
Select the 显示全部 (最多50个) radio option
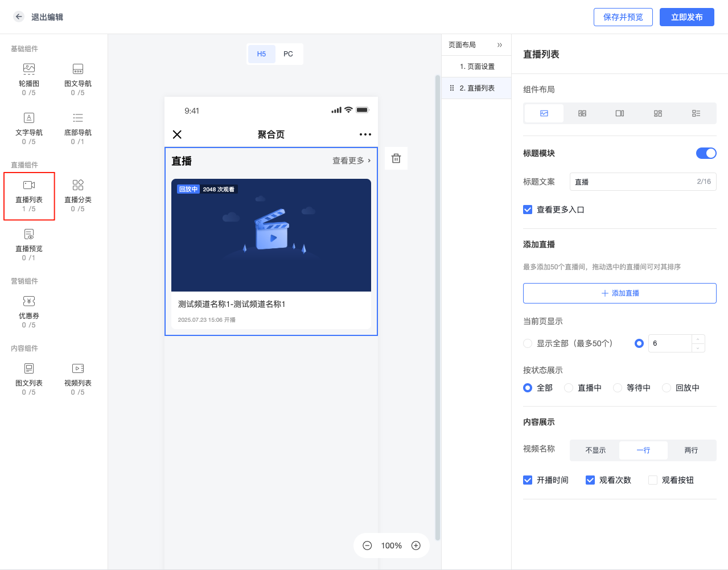pos(528,343)
